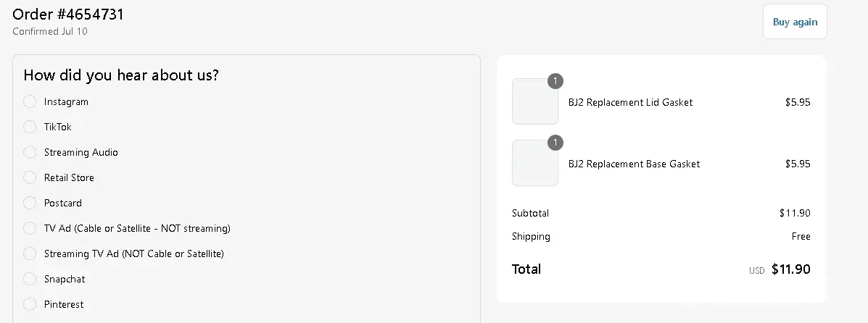The width and height of the screenshot is (868, 323).
Task: Choose TikTok as the referral source
Action: (30, 127)
